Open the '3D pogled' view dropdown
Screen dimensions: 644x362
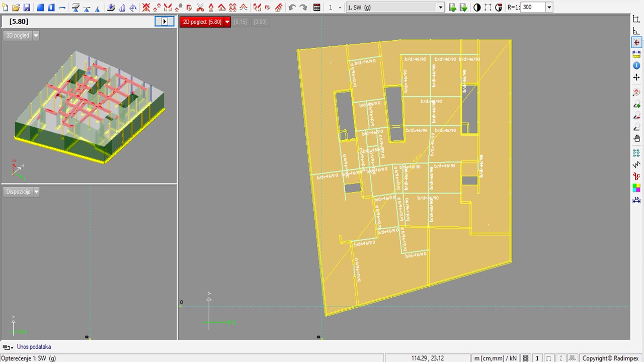point(36,36)
